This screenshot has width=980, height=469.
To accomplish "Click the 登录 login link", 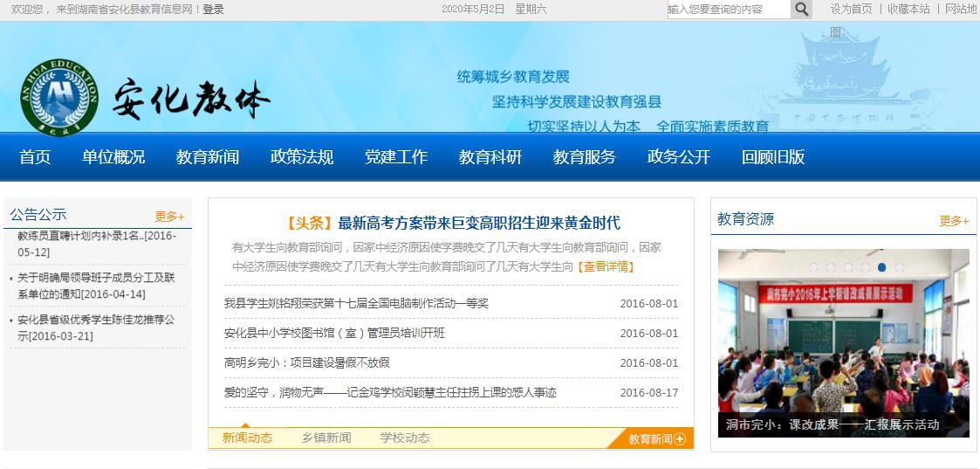I will coord(213,10).
